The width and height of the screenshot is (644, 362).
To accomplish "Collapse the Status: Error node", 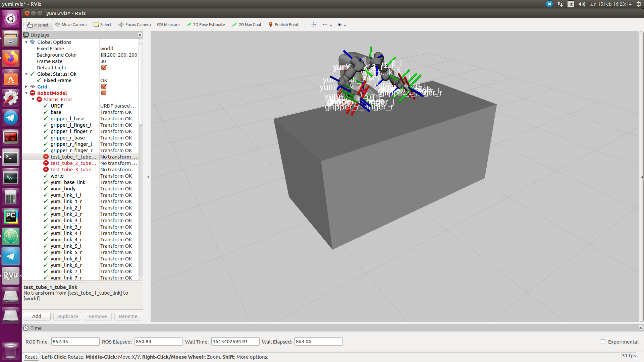I will tap(33, 99).
